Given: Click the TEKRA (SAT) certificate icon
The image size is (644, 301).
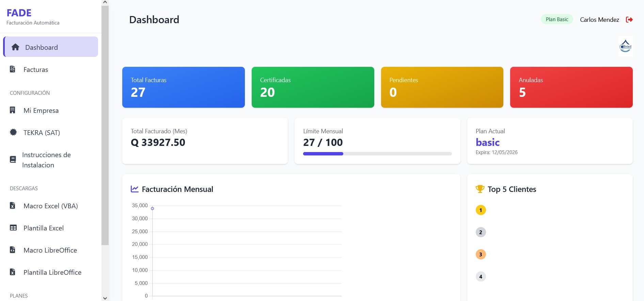Looking at the screenshot, I should (13, 132).
